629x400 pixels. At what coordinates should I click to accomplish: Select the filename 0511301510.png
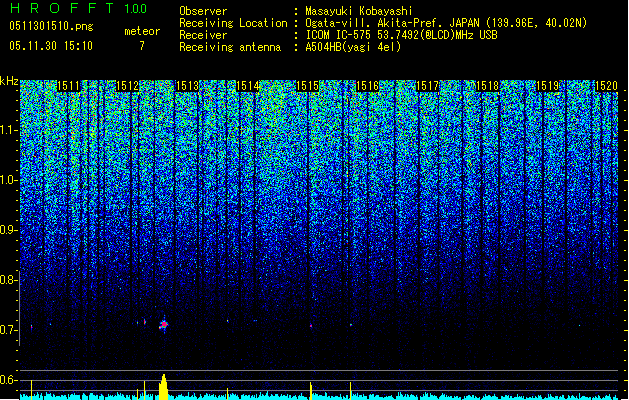click(51, 26)
